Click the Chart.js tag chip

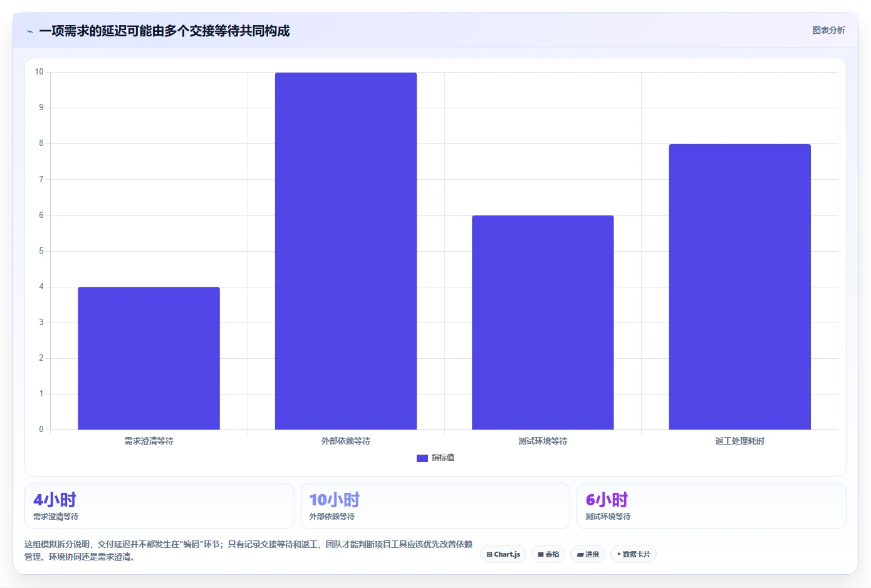[503, 554]
